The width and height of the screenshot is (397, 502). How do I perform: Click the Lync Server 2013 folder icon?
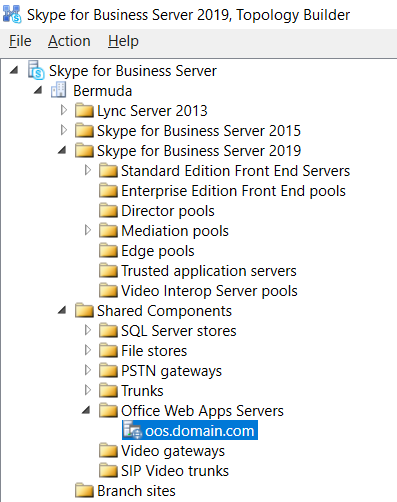[x=84, y=111]
